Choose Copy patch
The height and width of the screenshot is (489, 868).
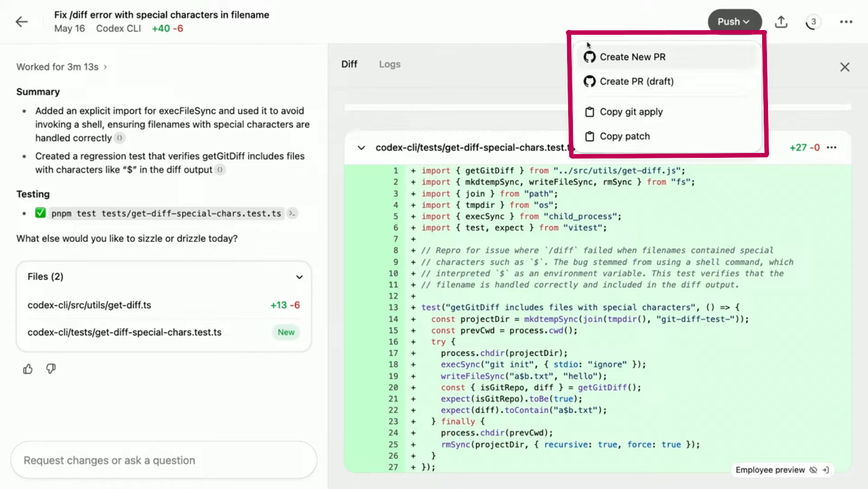click(667, 136)
